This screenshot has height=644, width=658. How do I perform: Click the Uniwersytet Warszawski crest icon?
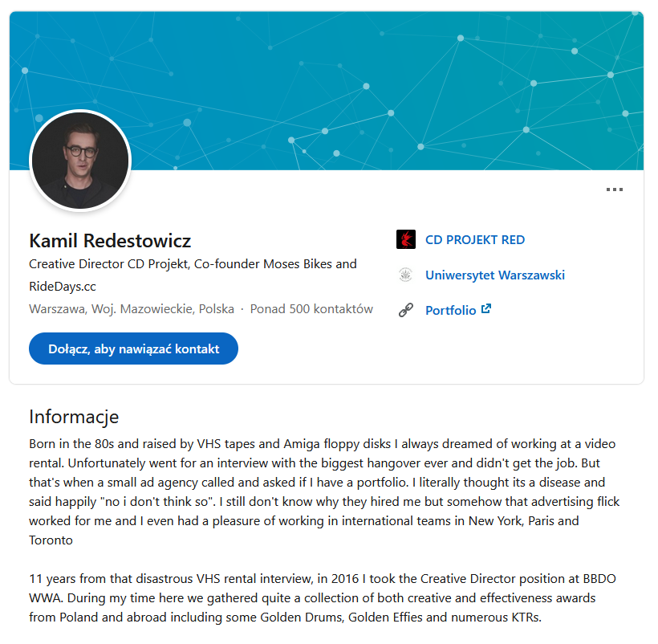point(406,275)
